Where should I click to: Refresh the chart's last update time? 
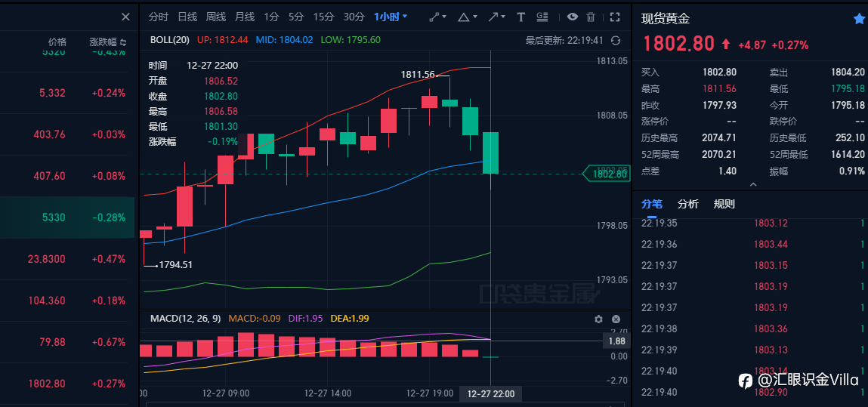pyautogui.click(x=616, y=40)
